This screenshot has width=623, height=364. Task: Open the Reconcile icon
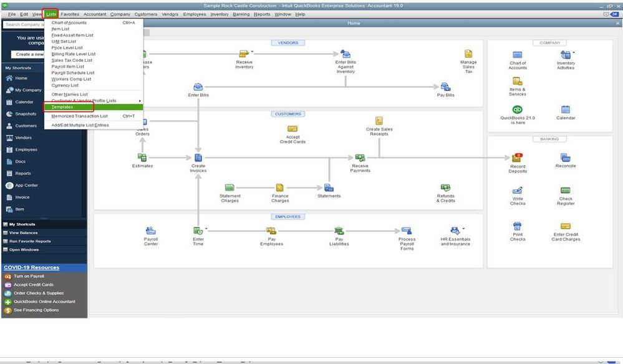click(565, 158)
